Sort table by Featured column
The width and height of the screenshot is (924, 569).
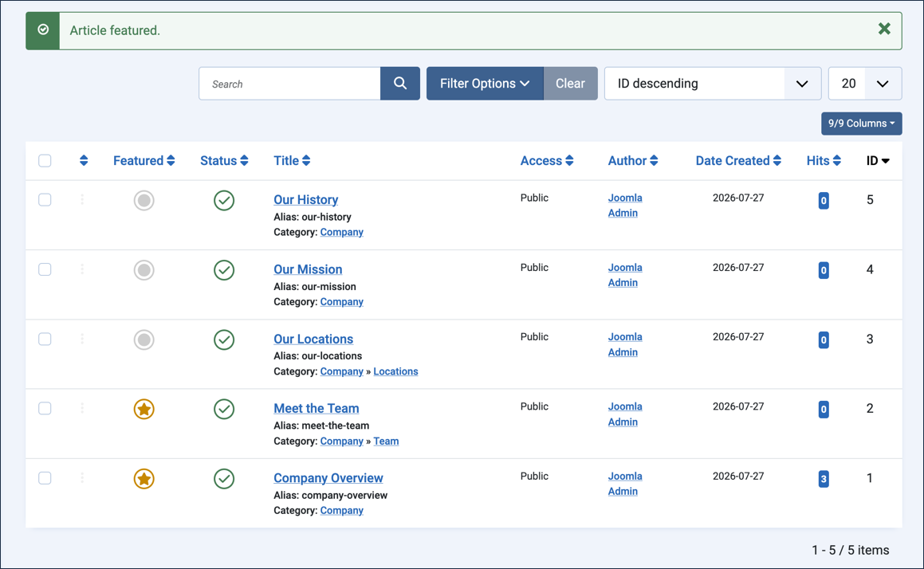pyautogui.click(x=144, y=161)
